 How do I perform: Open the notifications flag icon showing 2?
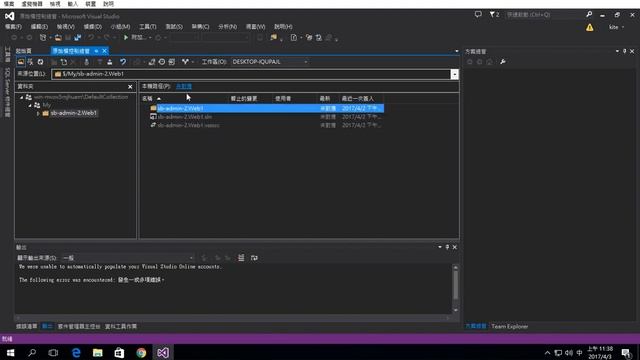pyautogui.click(x=494, y=15)
